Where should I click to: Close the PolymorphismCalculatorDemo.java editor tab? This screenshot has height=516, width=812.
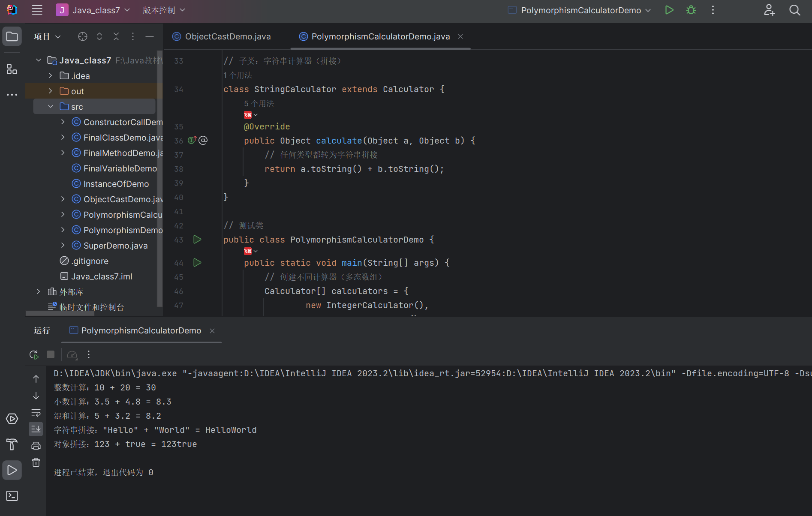pyautogui.click(x=460, y=37)
